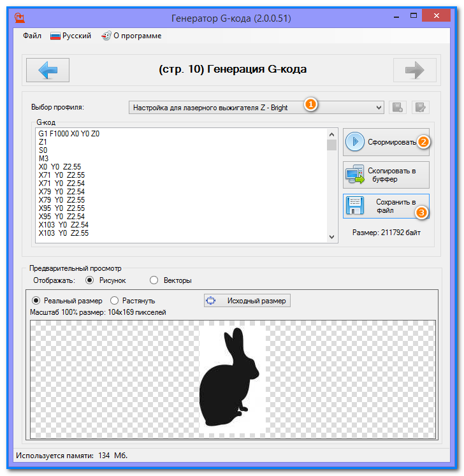
Task: Click the floppy disk save icon
Action: (x=354, y=206)
